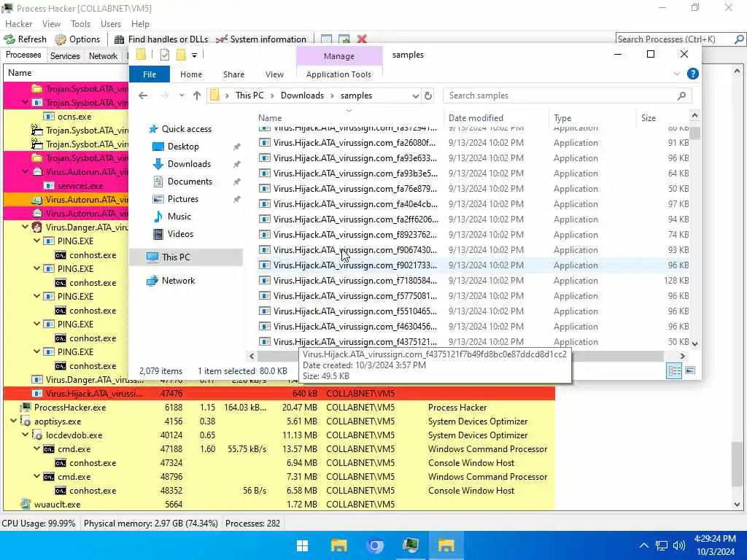This screenshot has height=560, width=747.
Task: Collapse cmd.exe tree with PID 47188
Action: point(36,448)
